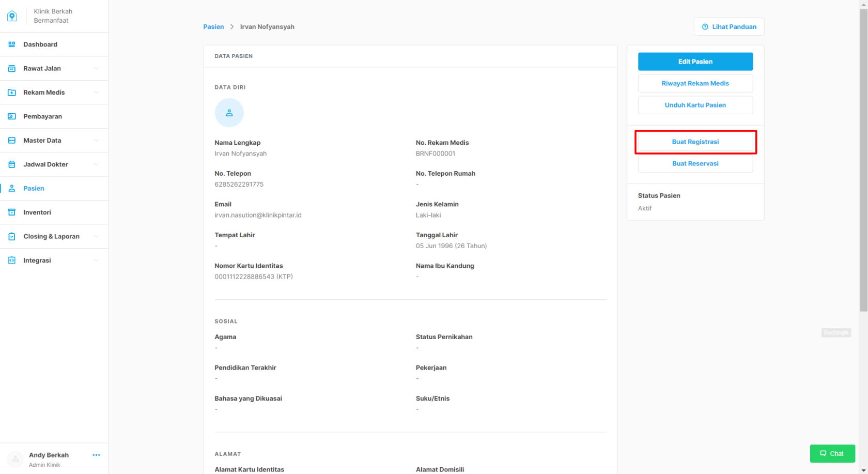Click the email irvan.nasution@klinikpintar.id
Screen dimensions: 868x474
coord(258,215)
